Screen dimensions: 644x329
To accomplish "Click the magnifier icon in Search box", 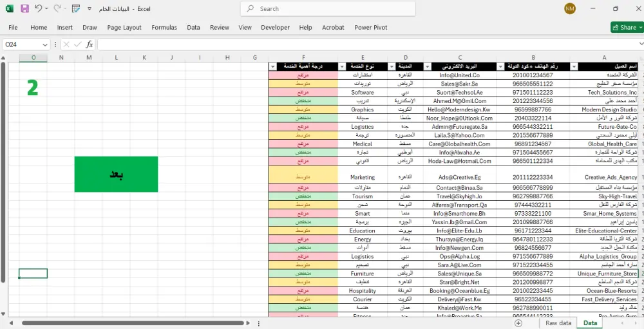I will (250, 8).
